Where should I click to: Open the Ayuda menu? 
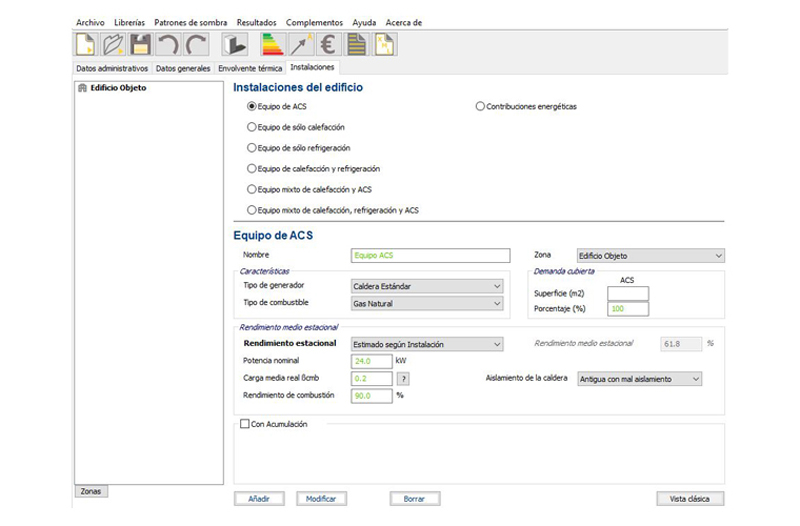point(364,22)
